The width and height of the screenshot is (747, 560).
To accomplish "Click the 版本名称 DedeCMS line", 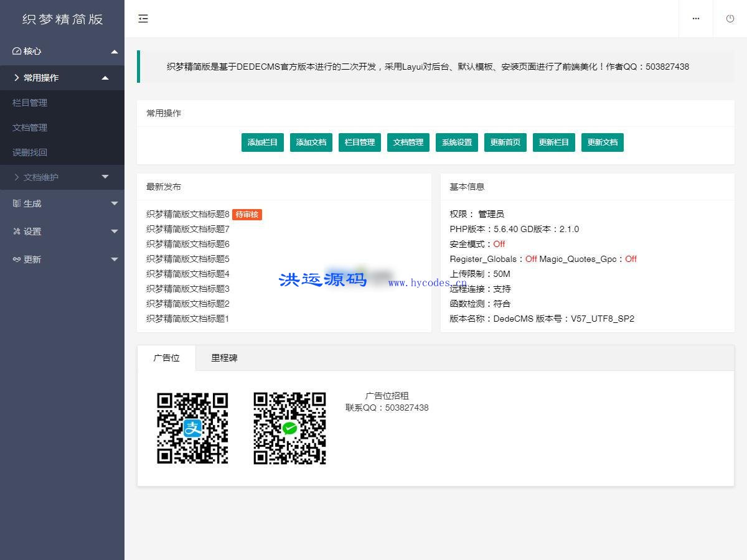I will 542,319.
